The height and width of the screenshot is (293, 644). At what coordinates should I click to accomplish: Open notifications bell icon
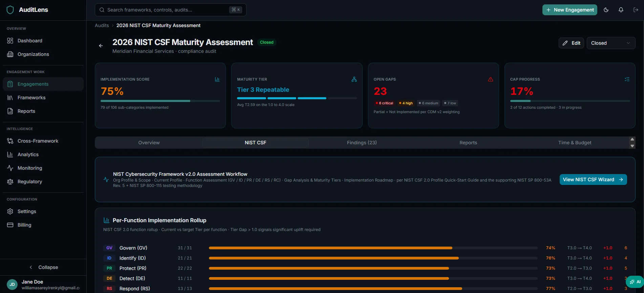(x=621, y=10)
